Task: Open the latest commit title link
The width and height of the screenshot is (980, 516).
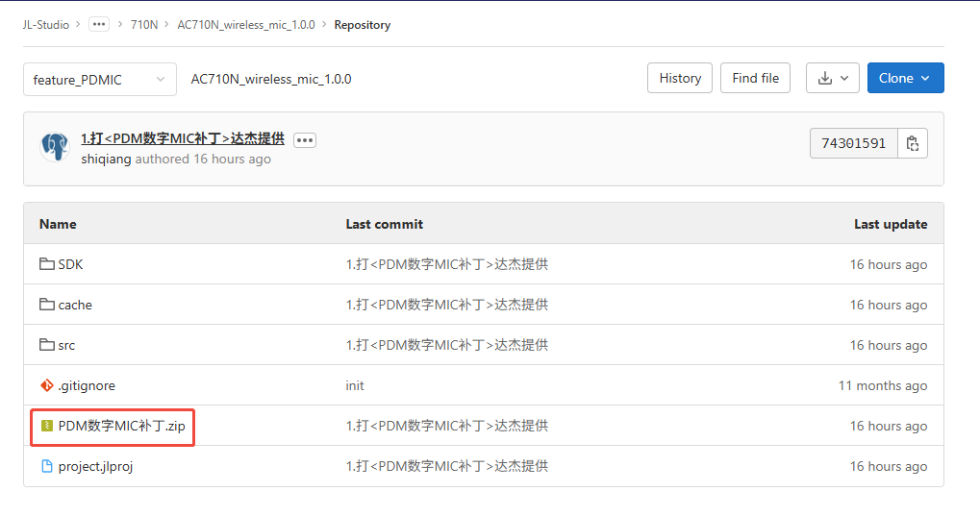Action: tap(183, 138)
